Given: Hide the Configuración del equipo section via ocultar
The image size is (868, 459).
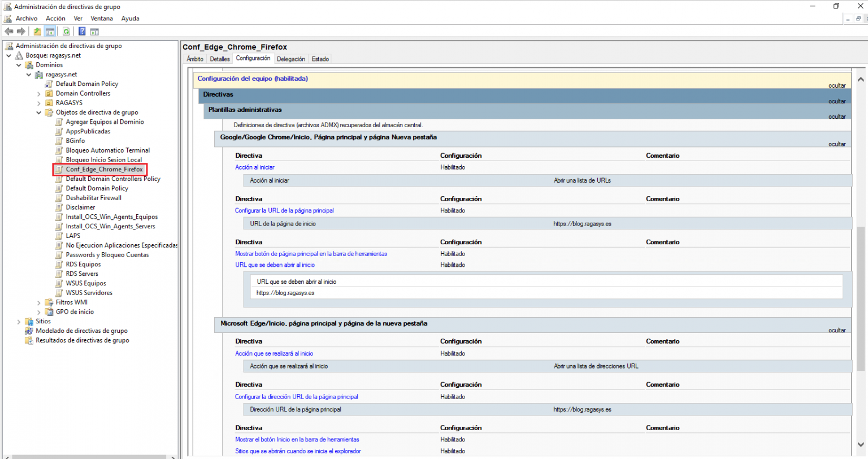Looking at the screenshot, I should tap(836, 85).
